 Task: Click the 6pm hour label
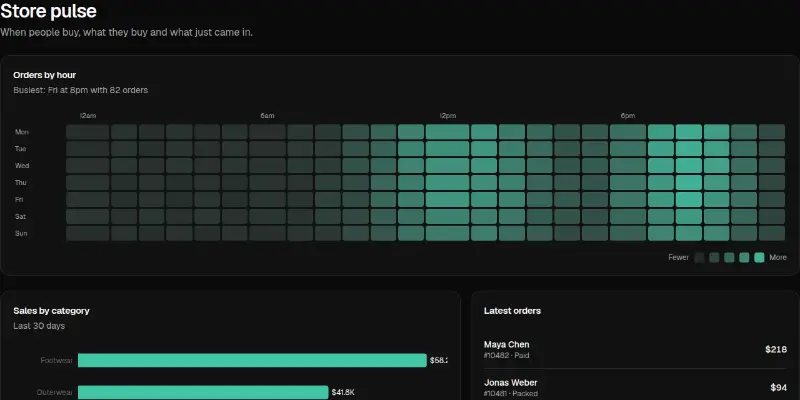tap(628, 116)
